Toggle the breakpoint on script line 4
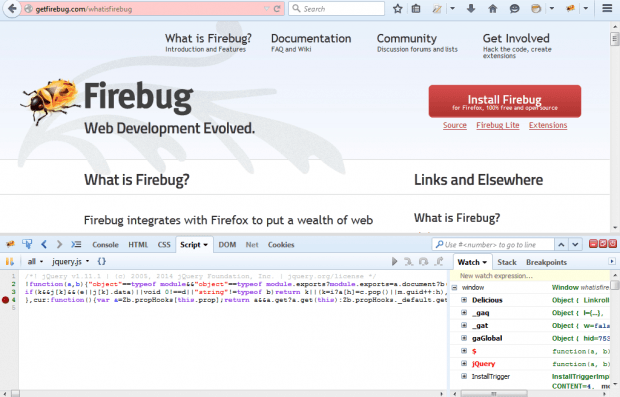Screen dimensions: 620x397 coord(5,300)
